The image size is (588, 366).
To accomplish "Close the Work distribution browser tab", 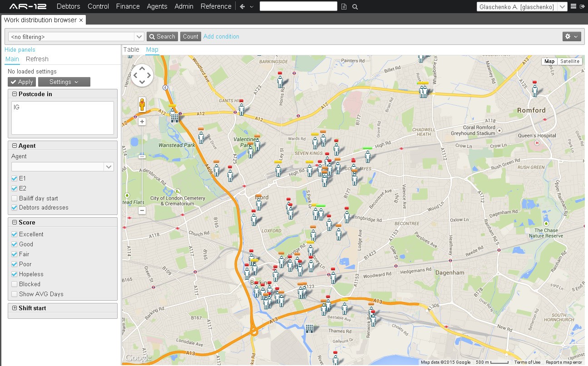I will (x=81, y=20).
